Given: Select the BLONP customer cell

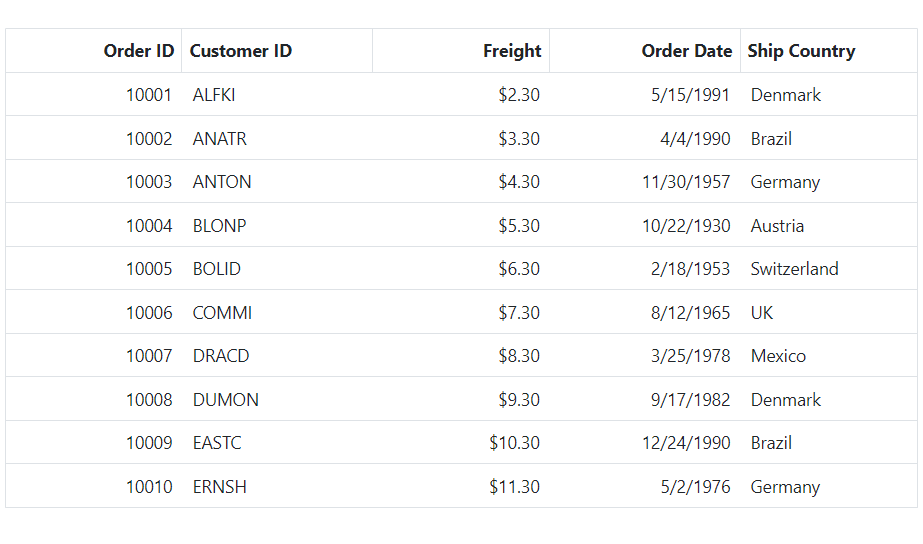Looking at the screenshot, I should tap(277, 225).
